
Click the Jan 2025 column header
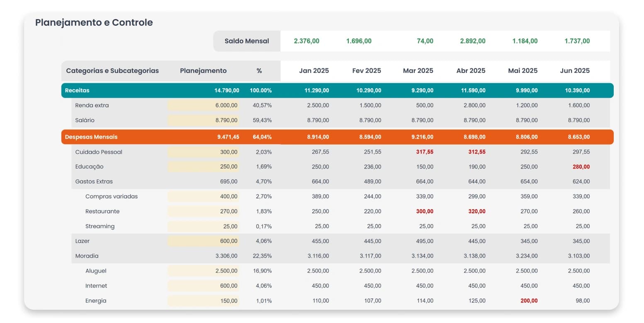[x=314, y=71]
